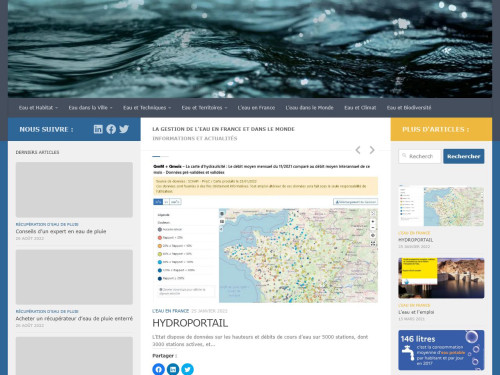Screen dimensions: 500x375
Task: Click the map download button
Action: click(355, 202)
